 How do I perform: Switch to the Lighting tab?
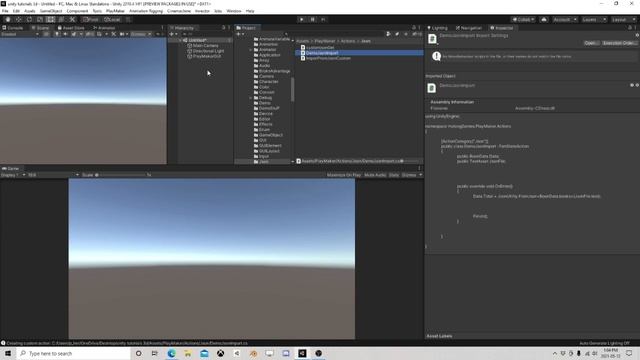pyautogui.click(x=438, y=28)
